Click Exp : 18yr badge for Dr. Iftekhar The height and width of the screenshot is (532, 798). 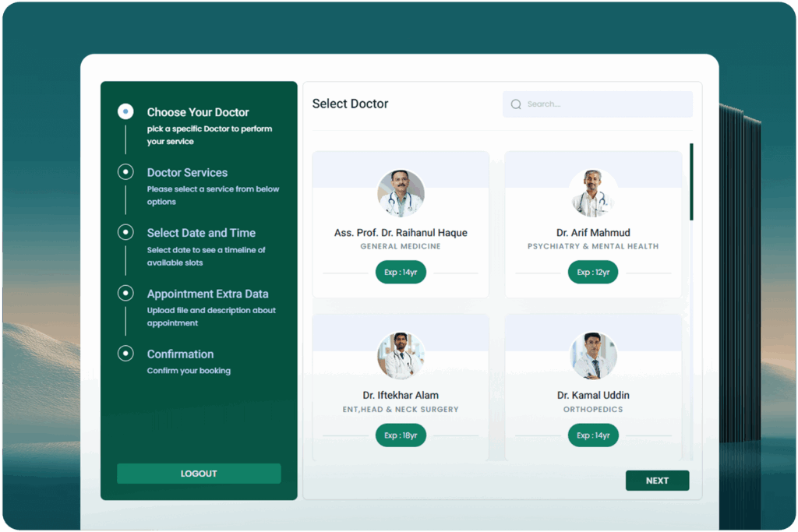coord(401,435)
